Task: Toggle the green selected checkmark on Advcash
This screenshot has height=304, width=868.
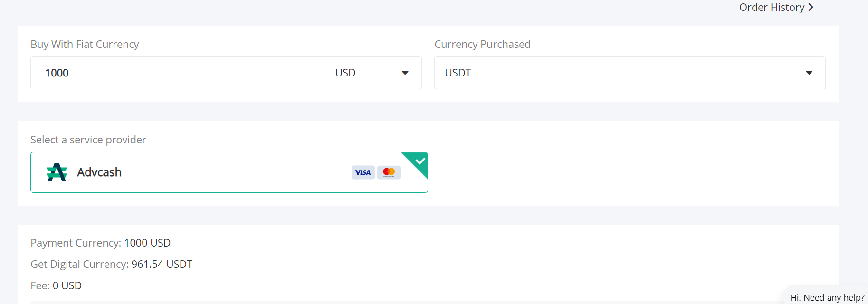Action: point(420,161)
